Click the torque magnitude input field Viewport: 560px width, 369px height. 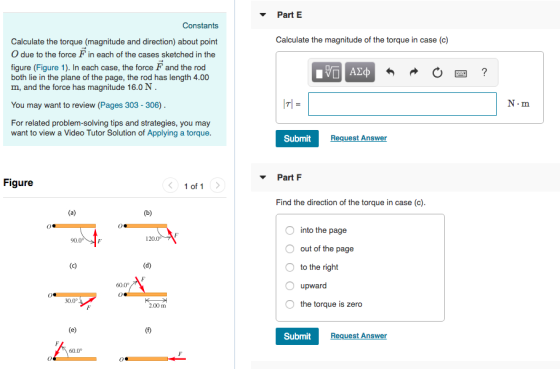click(x=402, y=104)
